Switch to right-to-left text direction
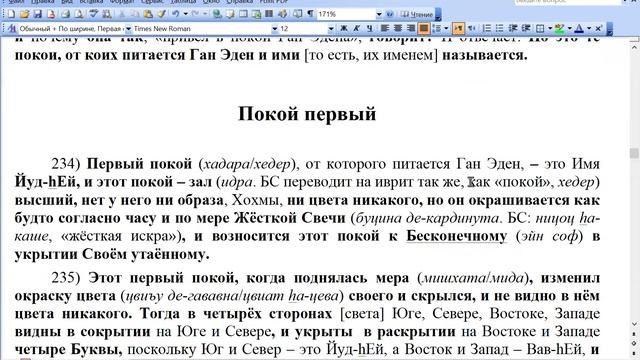 click(x=472, y=29)
